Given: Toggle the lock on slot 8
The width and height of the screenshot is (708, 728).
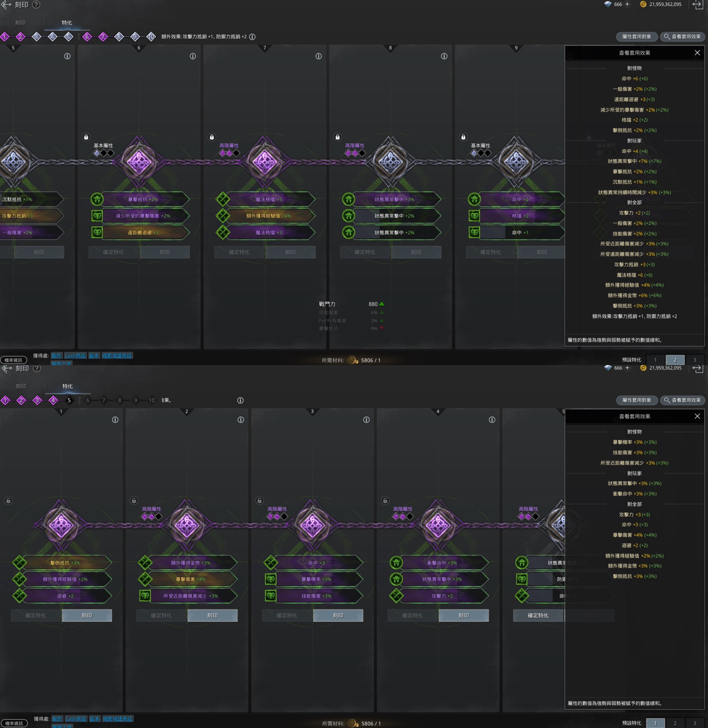Looking at the screenshot, I should coord(337,137).
